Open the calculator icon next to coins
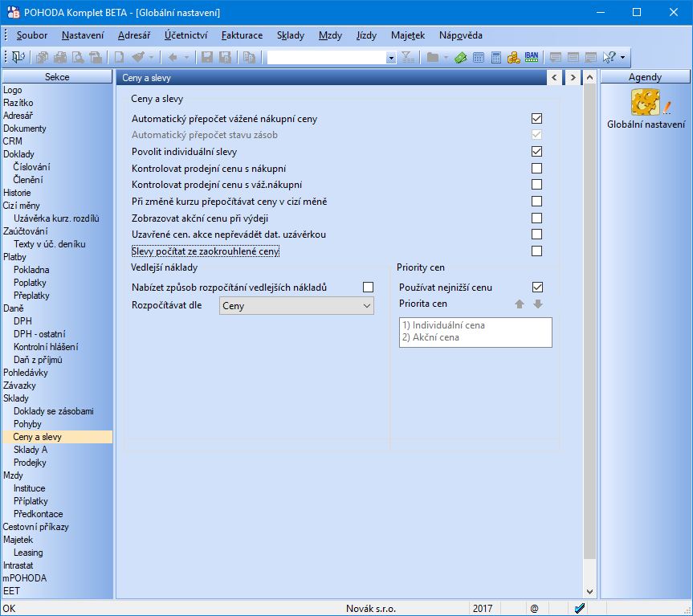Viewport: 693px width, 616px height. (496, 58)
